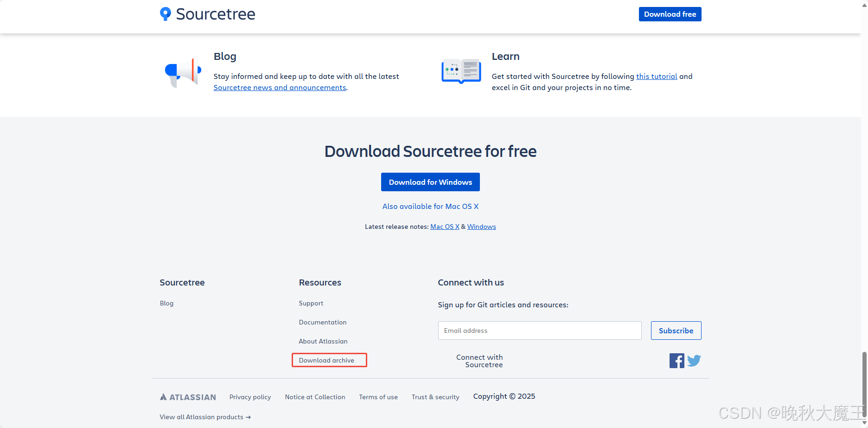The width and height of the screenshot is (868, 428).
Task: Open Windows release notes link
Action: point(481,227)
